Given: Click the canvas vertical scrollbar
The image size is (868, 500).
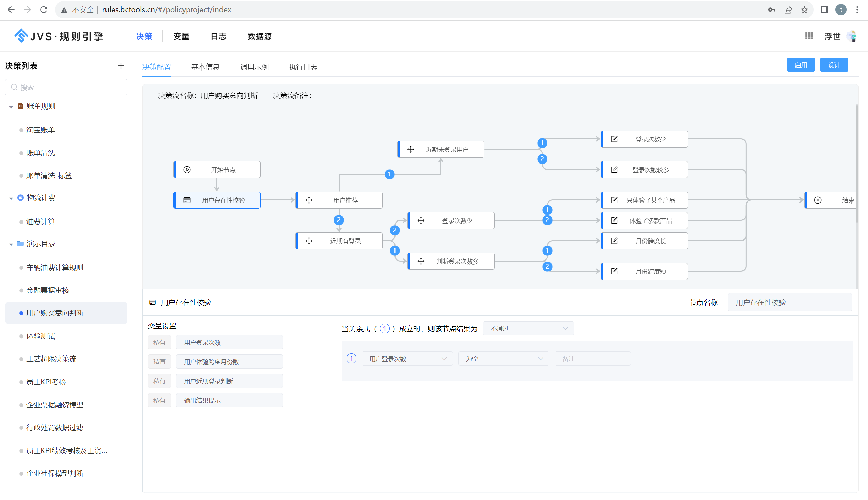Looking at the screenshot, I should (857, 165).
